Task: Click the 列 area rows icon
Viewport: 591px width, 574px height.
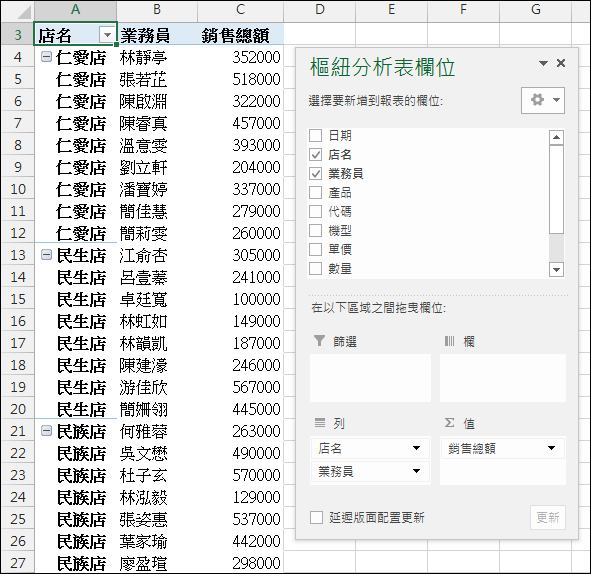Action: [x=320, y=423]
